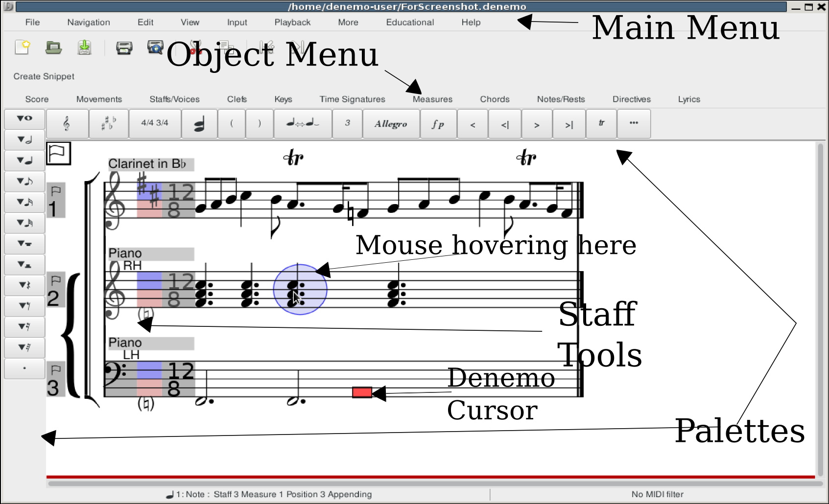Image resolution: width=829 pixels, height=504 pixels.
Task: Open the Staffs/Voices object menu
Action: [174, 99]
